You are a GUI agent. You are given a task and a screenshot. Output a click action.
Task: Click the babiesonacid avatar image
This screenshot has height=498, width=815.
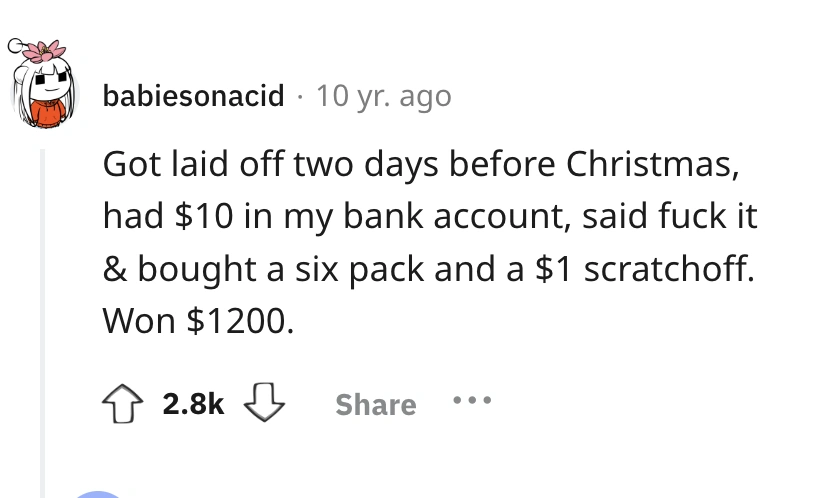tap(47, 88)
